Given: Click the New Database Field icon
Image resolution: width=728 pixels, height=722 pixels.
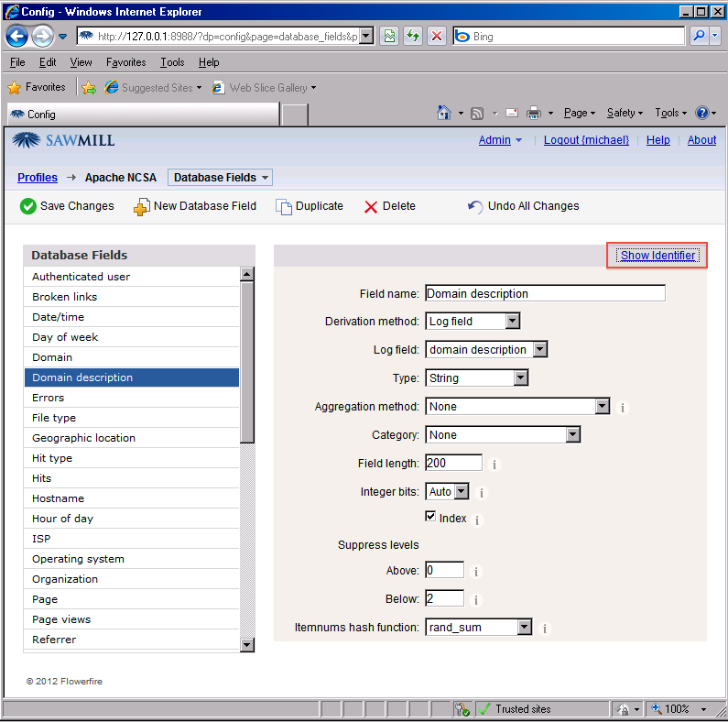Looking at the screenshot, I should (141, 207).
